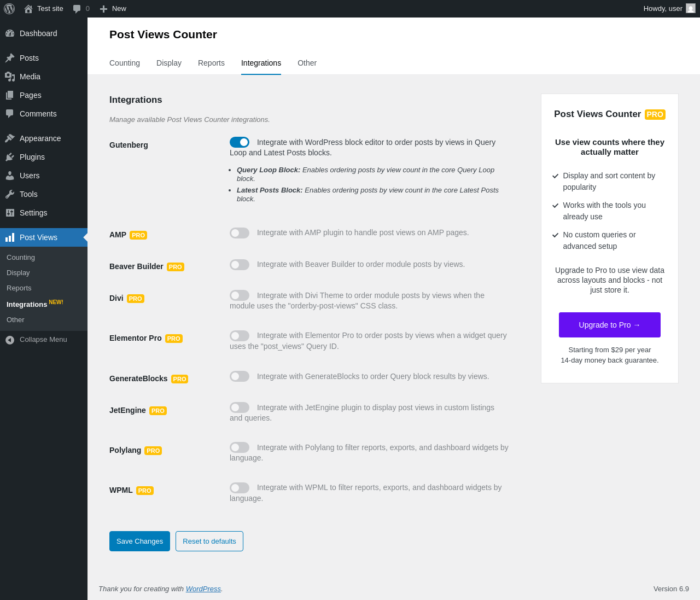700x600 pixels.
Task: Follow the WordPress footer link
Action: 203,589
